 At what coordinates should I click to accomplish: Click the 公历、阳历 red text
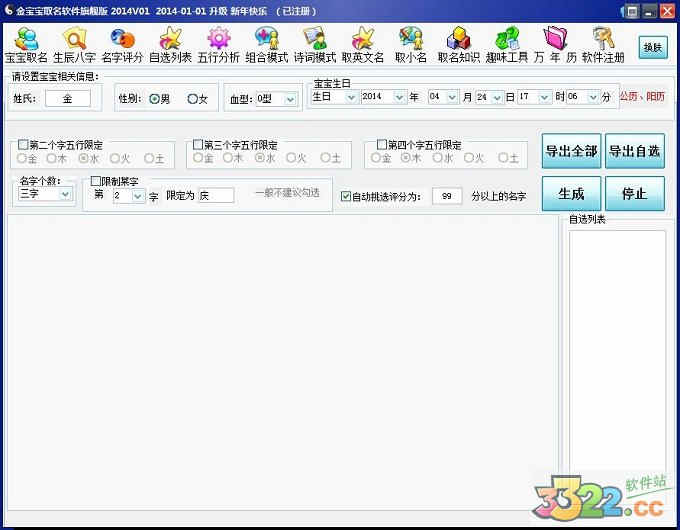(642, 97)
